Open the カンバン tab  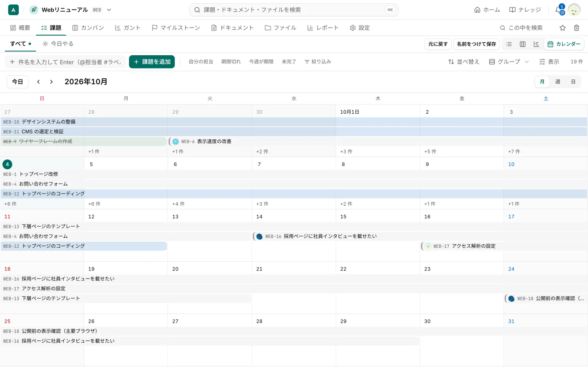click(x=88, y=28)
